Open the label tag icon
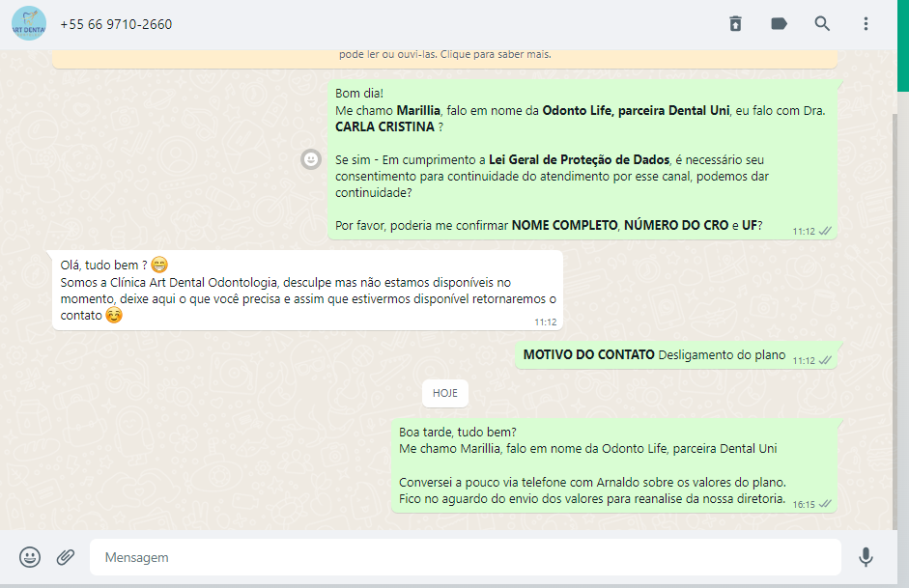 coord(779,24)
